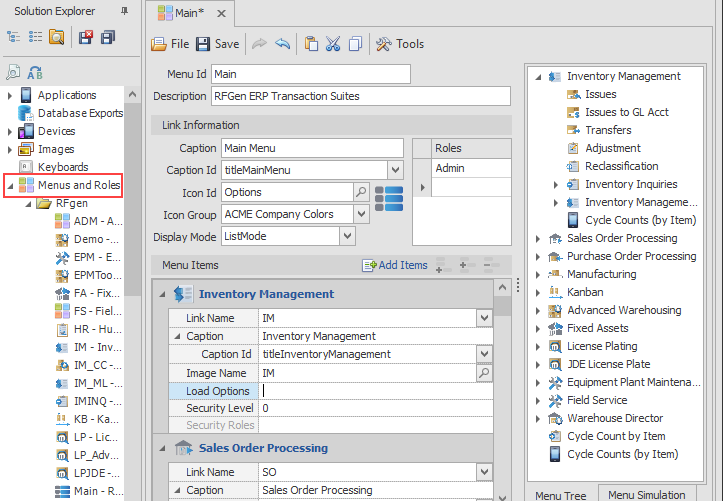Click the paste clipboard icon
Image resolution: width=723 pixels, height=501 pixels.
(311, 44)
